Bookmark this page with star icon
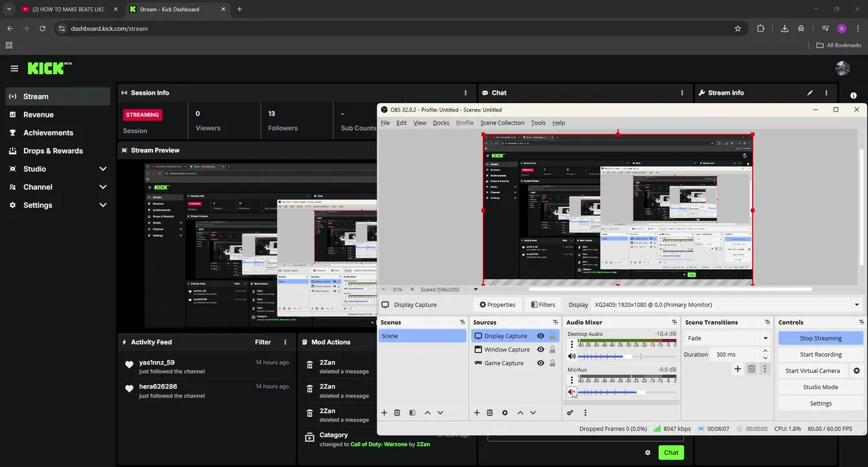Screen dimensions: 868x467 click(x=738, y=29)
